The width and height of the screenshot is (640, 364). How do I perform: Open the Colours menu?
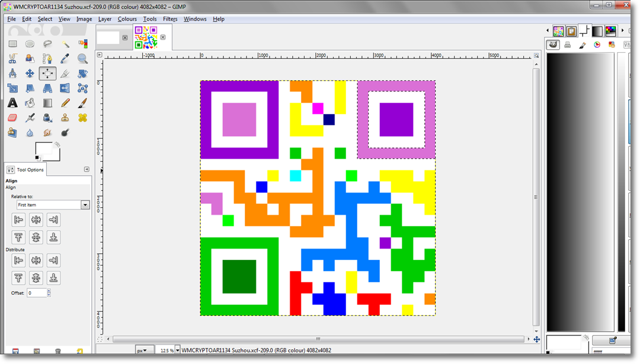click(x=127, y=19)
